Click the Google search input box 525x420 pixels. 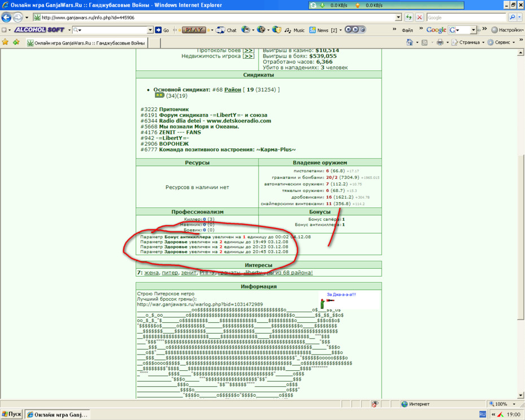466,17
